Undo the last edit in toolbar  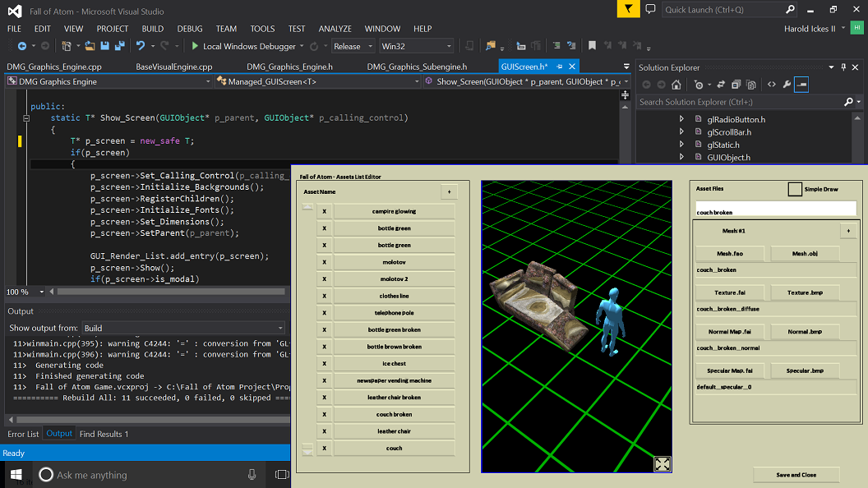click(x=141, y=47)
